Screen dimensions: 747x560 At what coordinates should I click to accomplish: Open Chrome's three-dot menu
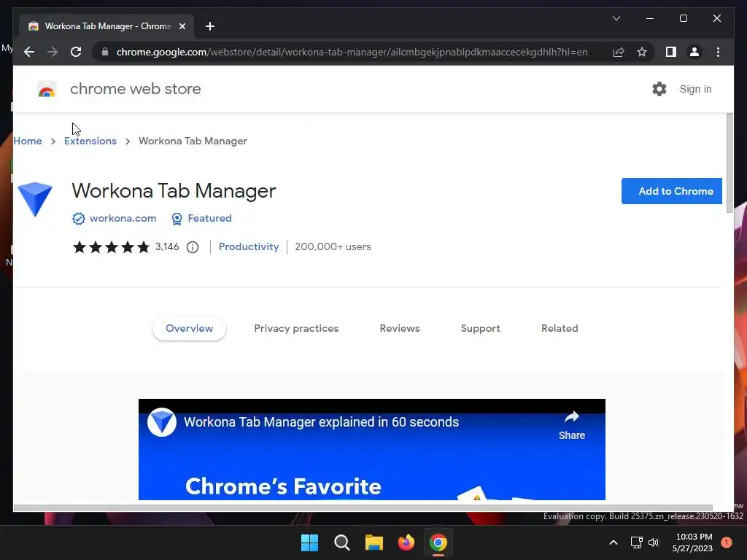(718, 52)
